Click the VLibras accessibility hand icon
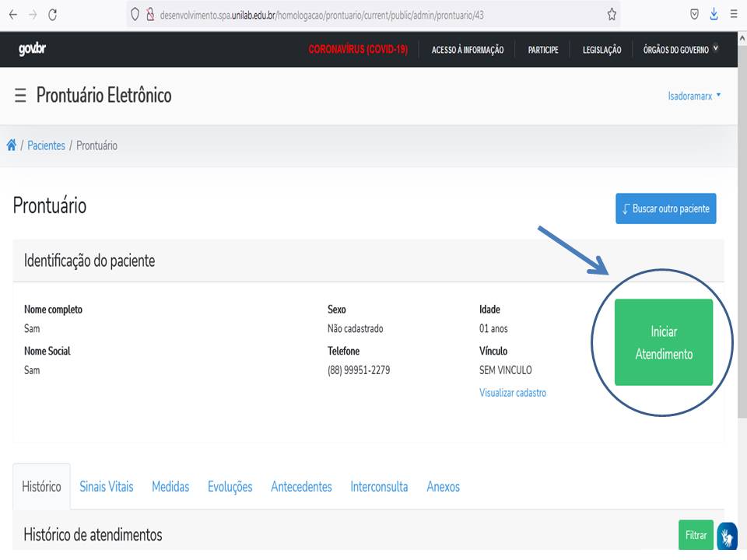The image size is (747, 560). pyautogui.click(x=727, y=536)
